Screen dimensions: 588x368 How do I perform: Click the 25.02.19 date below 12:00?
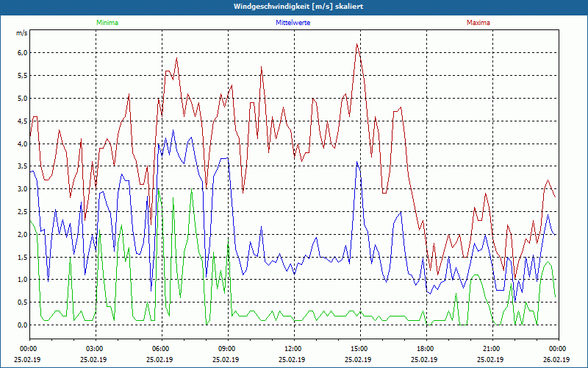tap(292, 359)
